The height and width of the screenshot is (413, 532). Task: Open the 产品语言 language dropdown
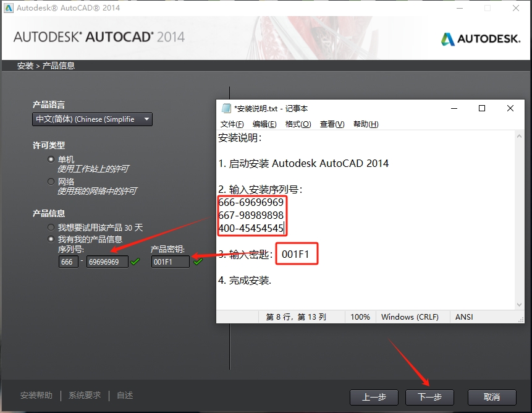click(93, 119)
